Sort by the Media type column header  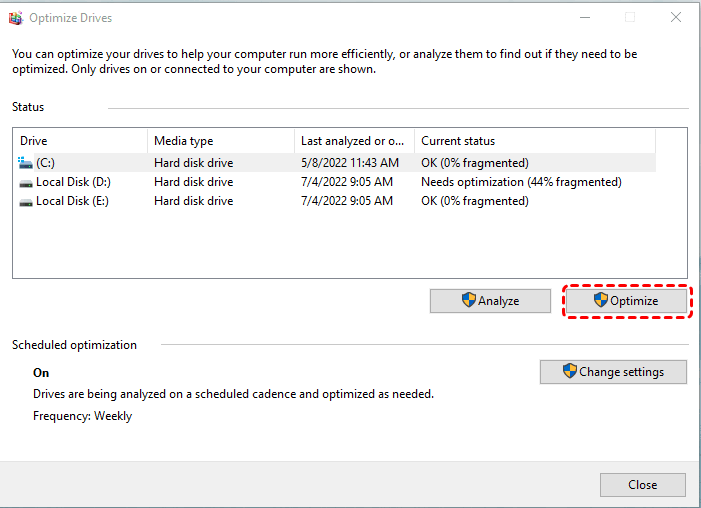click(220, 141)
